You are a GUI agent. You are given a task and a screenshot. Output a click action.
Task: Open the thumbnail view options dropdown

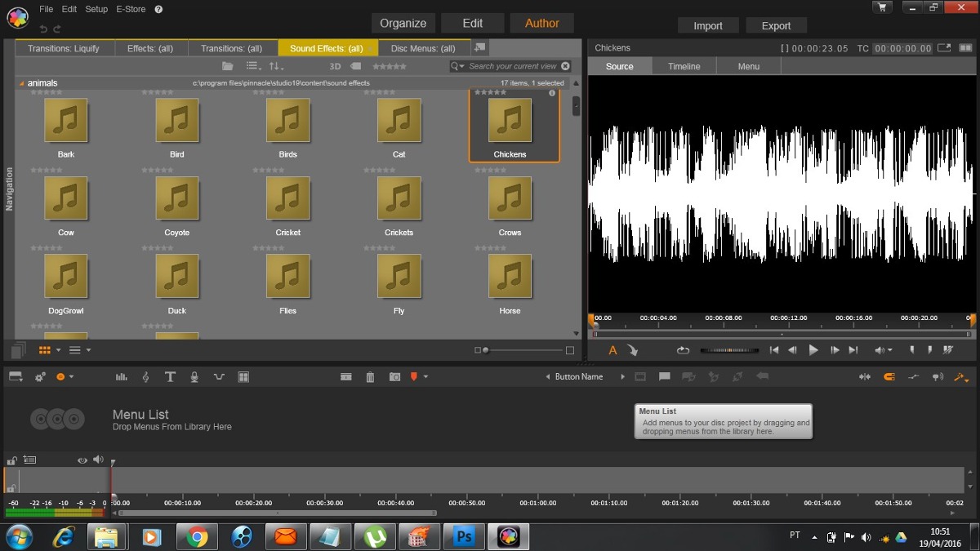(58, 350)
